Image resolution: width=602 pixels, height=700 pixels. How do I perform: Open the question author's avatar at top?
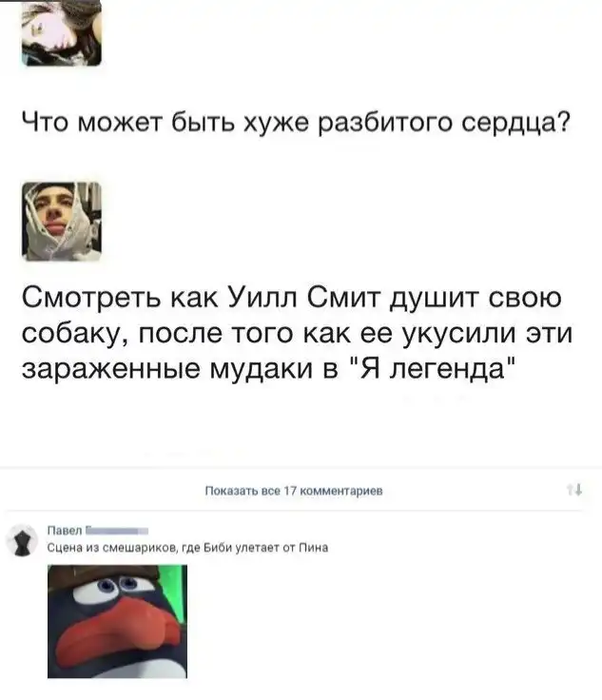(62, 32)
